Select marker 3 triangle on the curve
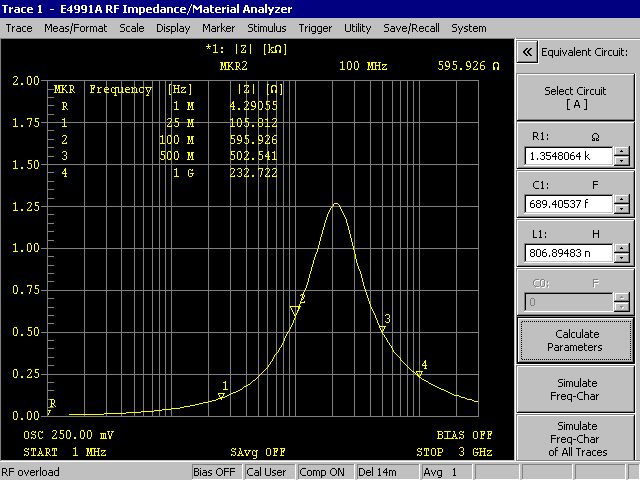The image size is (640, 480). [x=381, y=329]
